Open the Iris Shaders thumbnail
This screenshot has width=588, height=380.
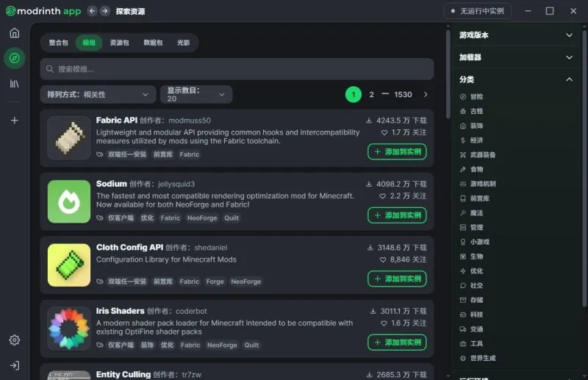pos(69,329)
